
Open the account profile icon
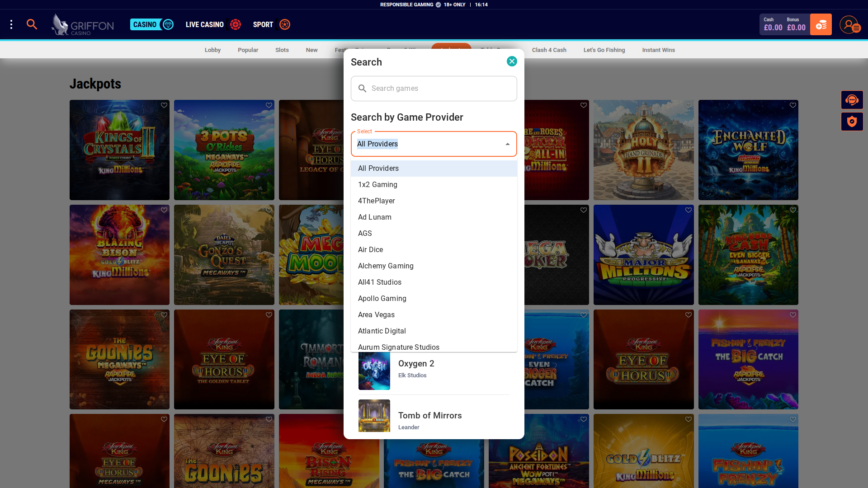tap(849, 24)
